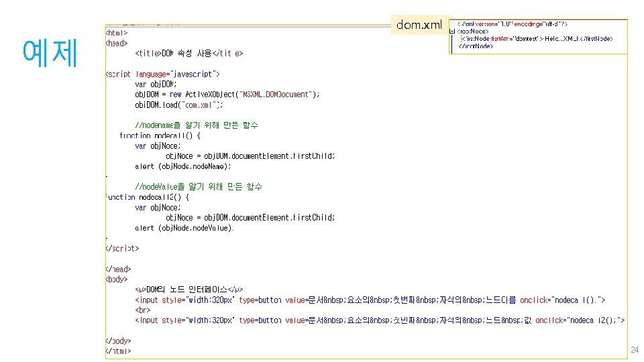Click the //nodeValue을 알기 위해 만든 함수 comment
Screen dimensions: 644x362
click(x=199, y=187)
